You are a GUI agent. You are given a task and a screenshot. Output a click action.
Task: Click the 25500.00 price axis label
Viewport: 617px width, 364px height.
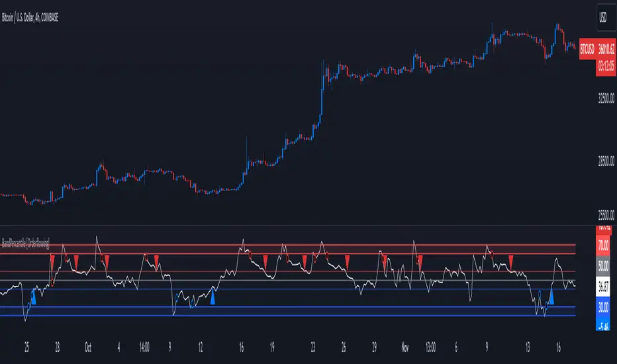[606, 215]
